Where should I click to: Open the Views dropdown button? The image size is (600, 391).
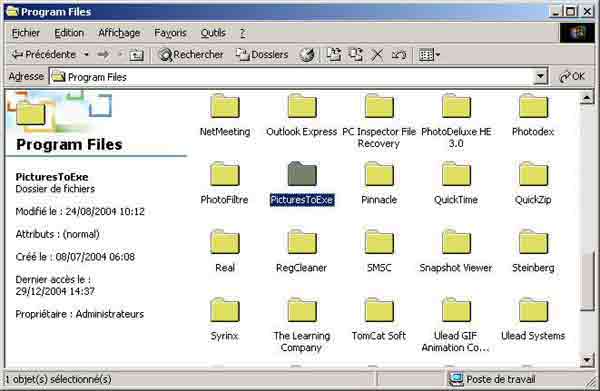click(429, 55)
